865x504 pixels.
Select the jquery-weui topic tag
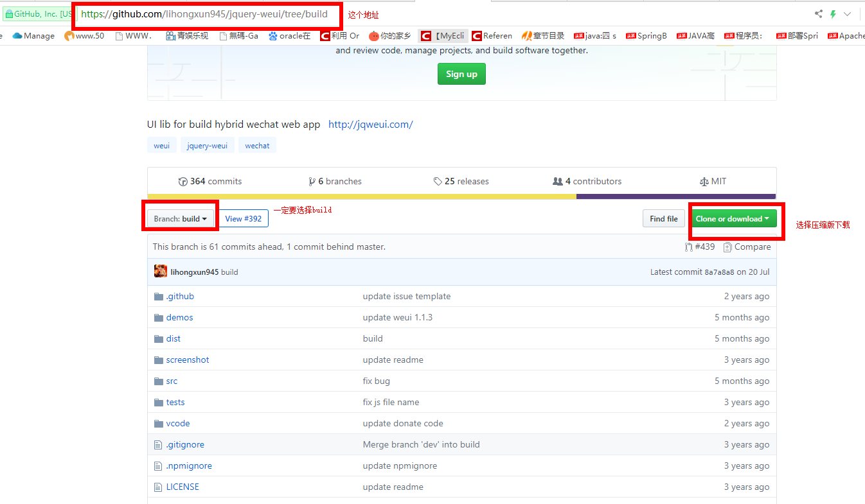(x=207, y=146)
